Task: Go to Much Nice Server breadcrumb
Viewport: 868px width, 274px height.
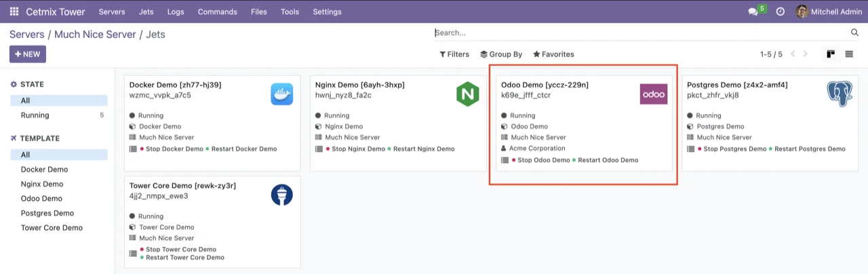Action: [94, 34]
